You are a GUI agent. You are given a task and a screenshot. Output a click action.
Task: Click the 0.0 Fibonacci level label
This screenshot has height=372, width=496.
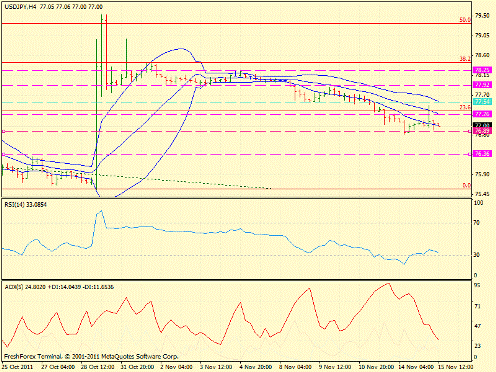point(467,185)
